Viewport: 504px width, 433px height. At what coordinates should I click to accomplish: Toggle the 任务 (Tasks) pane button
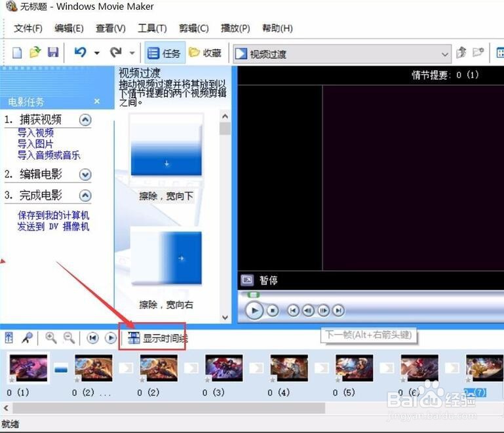click(165, 53)
